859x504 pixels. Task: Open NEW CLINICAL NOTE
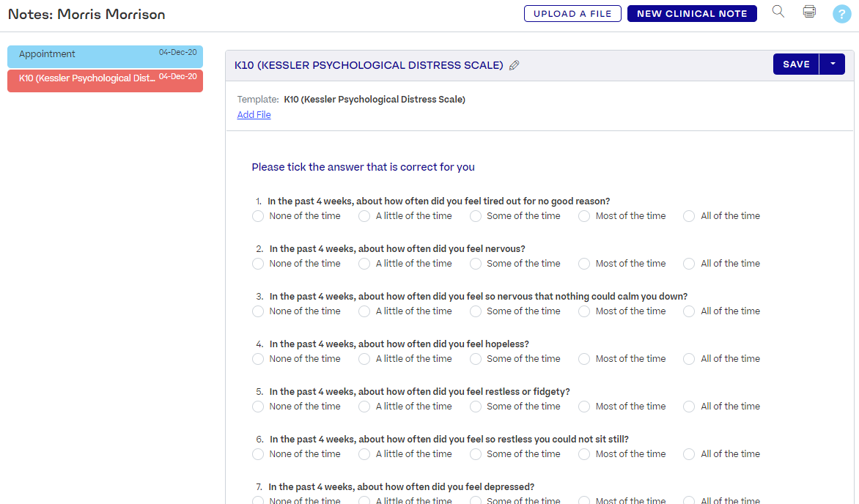point(692,13)
